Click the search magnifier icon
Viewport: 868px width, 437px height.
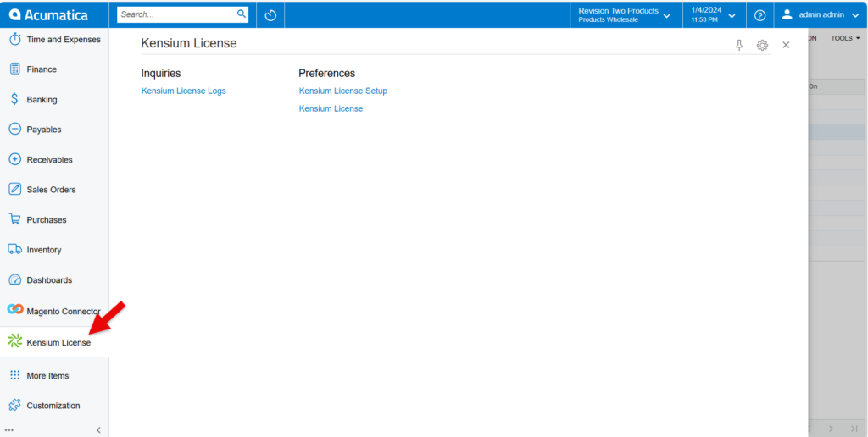[242, 14]
